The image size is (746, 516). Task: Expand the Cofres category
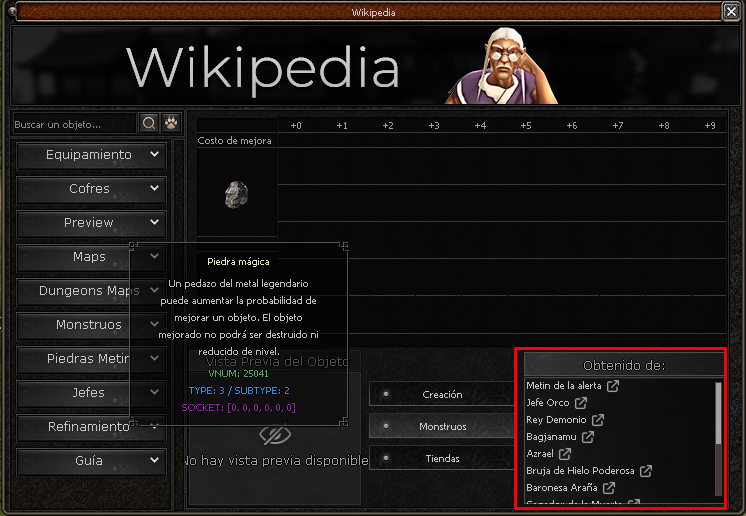pyautogui.click(x=91, y=189)
